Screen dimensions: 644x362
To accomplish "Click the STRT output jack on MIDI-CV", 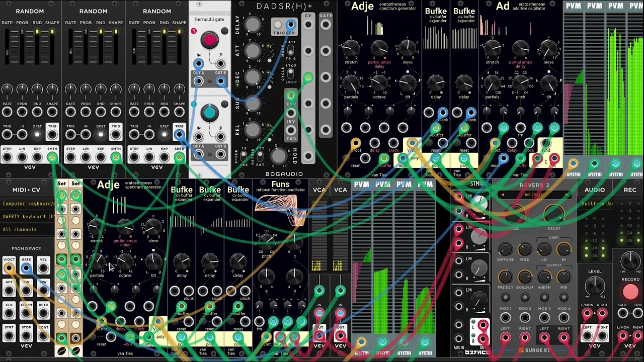I will point(9,336).
